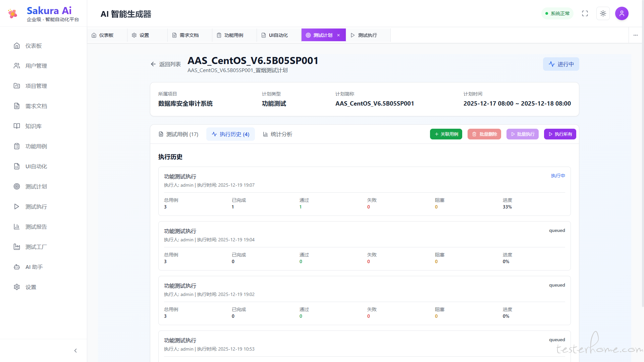Viewport: 644px width, 362px height.
Task: Open 项目管理 folder icon in sidebar
Action: pyautogui.click(x=17, y=86)
